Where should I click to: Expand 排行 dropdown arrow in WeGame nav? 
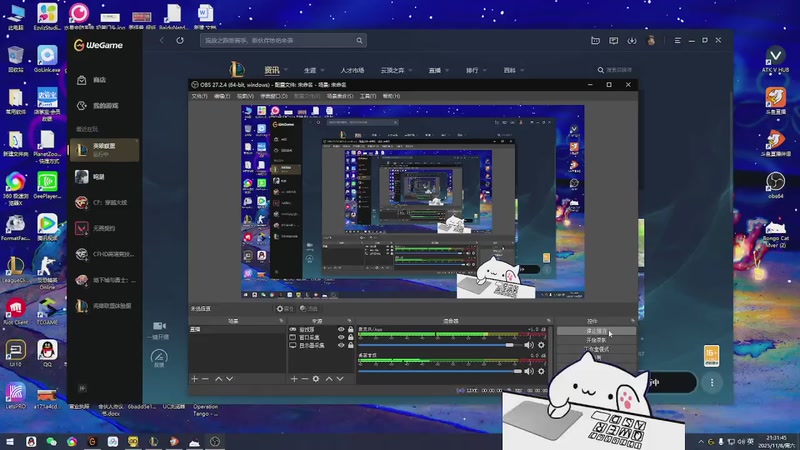(485, 70)
